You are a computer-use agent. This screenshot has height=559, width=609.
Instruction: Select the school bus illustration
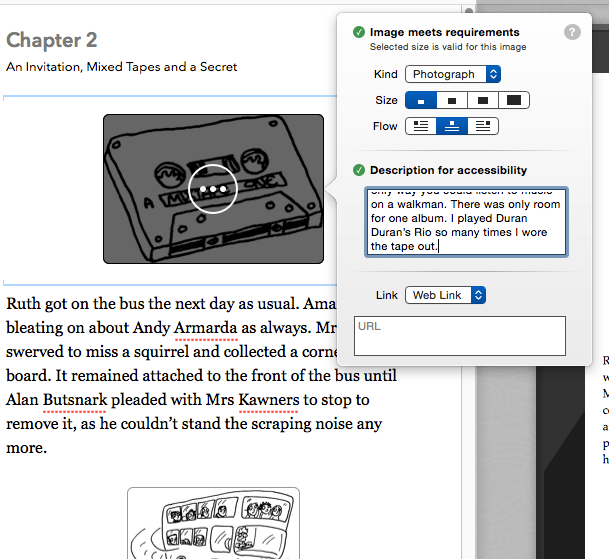pyautogui.click(x=213, y=525)
